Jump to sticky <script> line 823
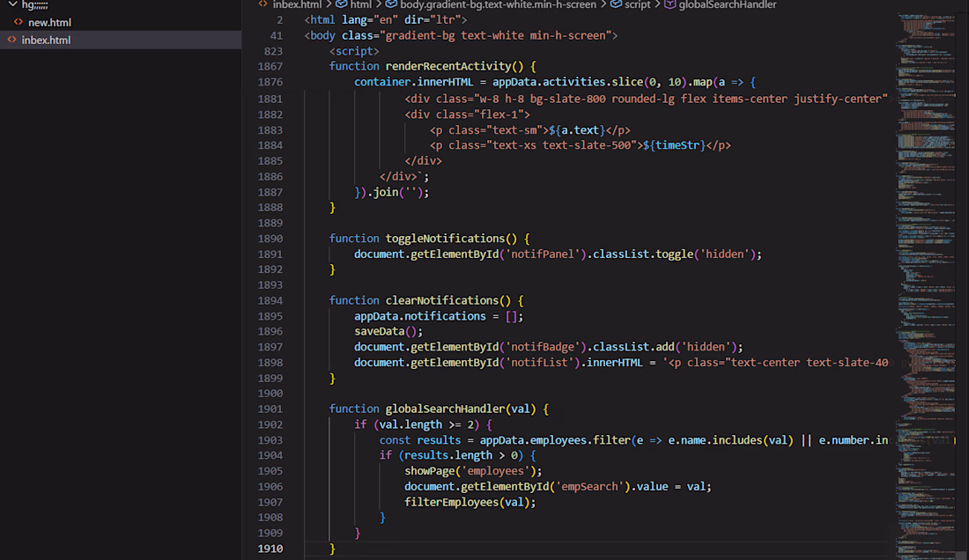Image resolution: width=969 pixels, height=560 pixels. coord(354,51)
